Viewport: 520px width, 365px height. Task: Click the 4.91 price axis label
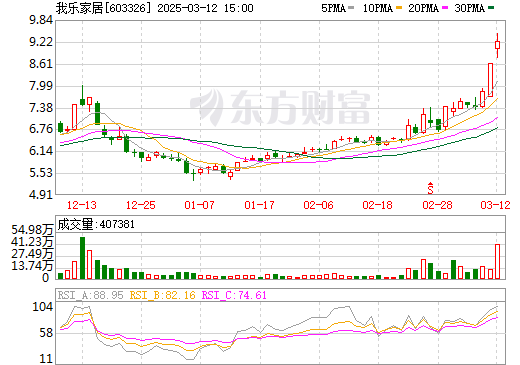[x=41, y=194]
